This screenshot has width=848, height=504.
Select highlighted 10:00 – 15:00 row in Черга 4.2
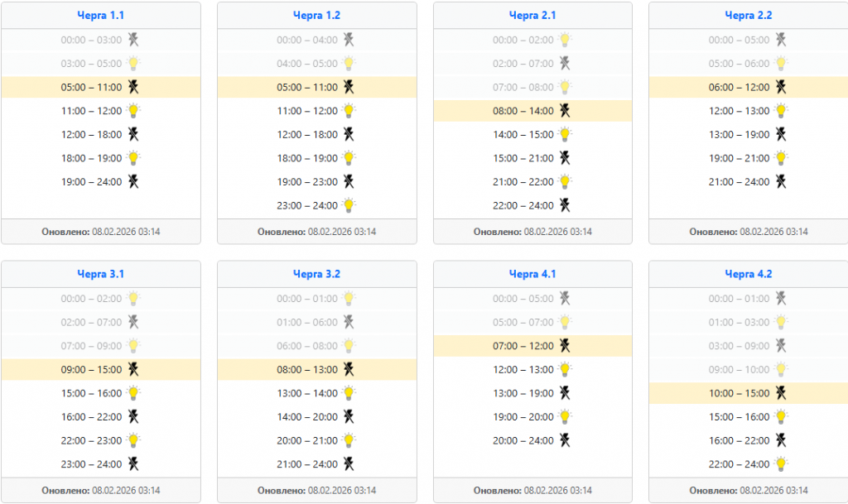click(x=739, y=393)
